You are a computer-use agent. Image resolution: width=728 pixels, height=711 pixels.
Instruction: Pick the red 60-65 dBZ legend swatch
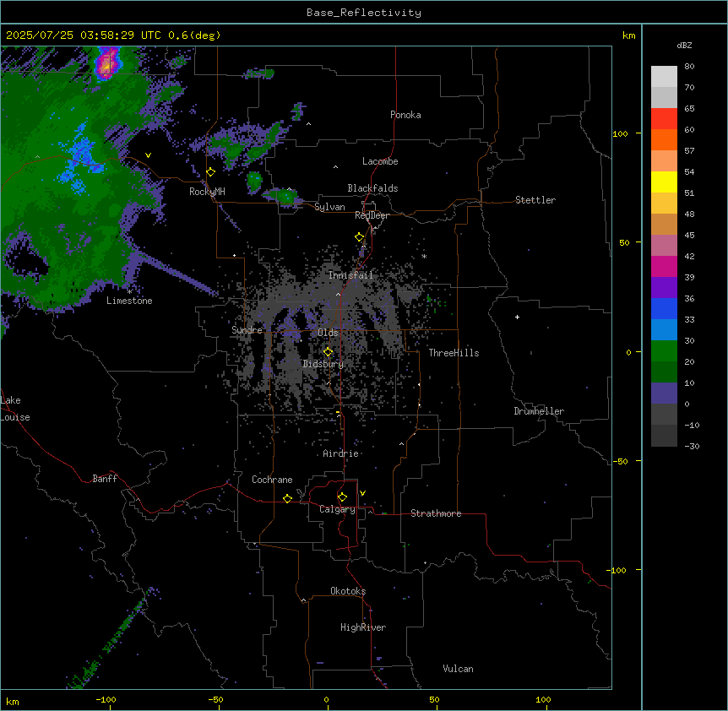click(664, 119)
